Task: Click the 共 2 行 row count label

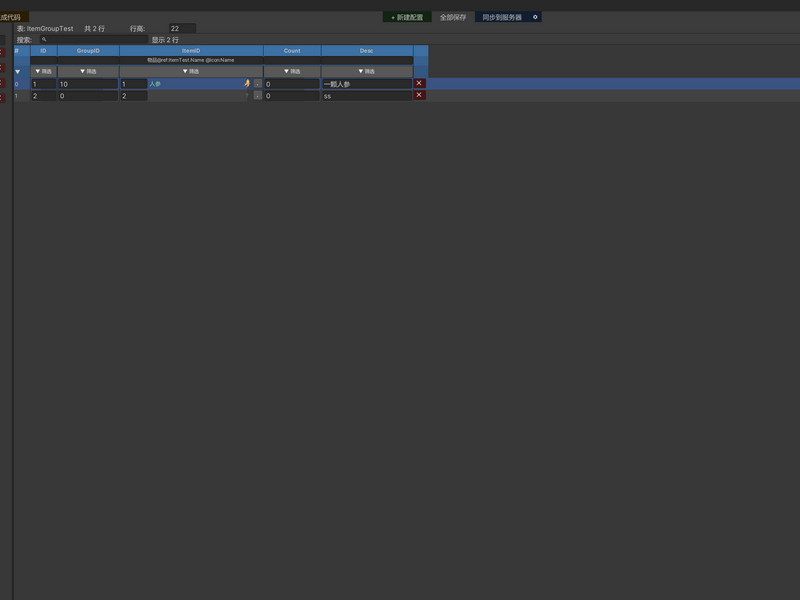Action: click(94, 29)
